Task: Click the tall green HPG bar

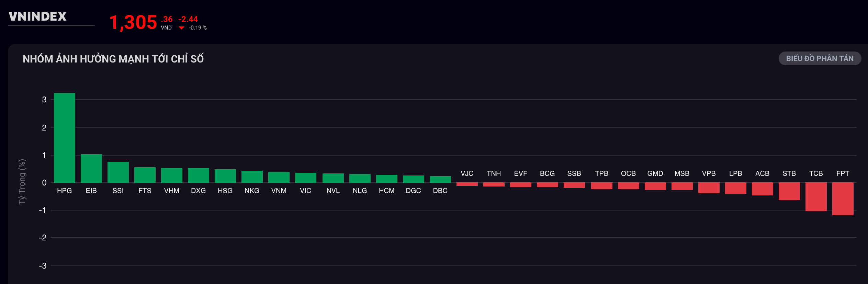Action: pyautogui.click(x=65, y=137)
